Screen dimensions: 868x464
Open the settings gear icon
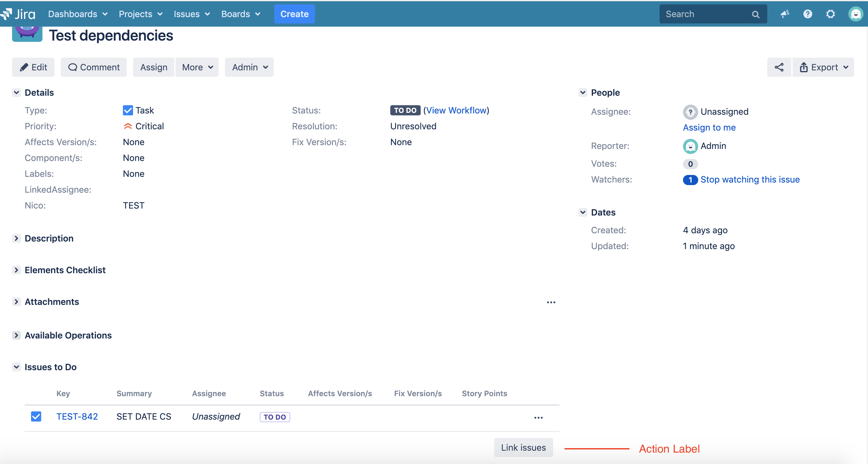tap(830, 14)
